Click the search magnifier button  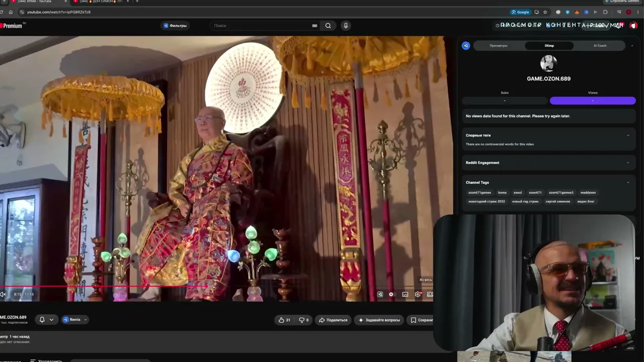[x=328, y=26]
